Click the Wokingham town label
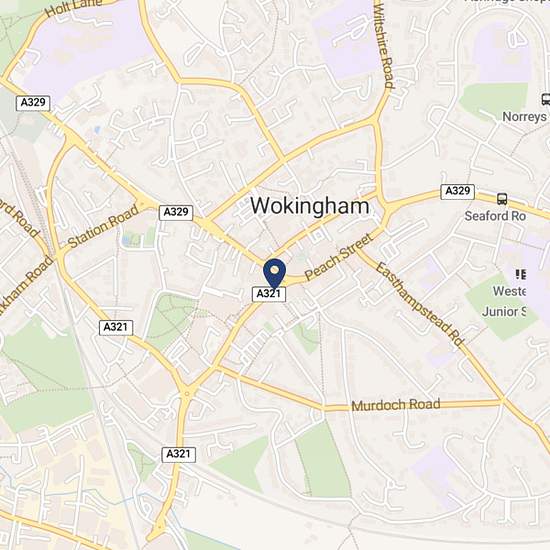Image resolution: width=550 pixels, height=550 pixels. click(x=310, y=206)
